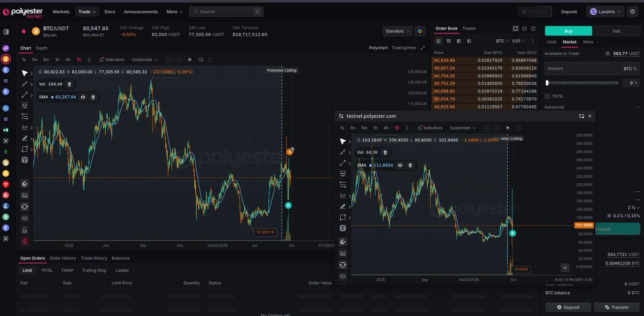Viewport: 644px width, 316px height.
Task: Select order book combined view icon
Action: coord(438,41)
